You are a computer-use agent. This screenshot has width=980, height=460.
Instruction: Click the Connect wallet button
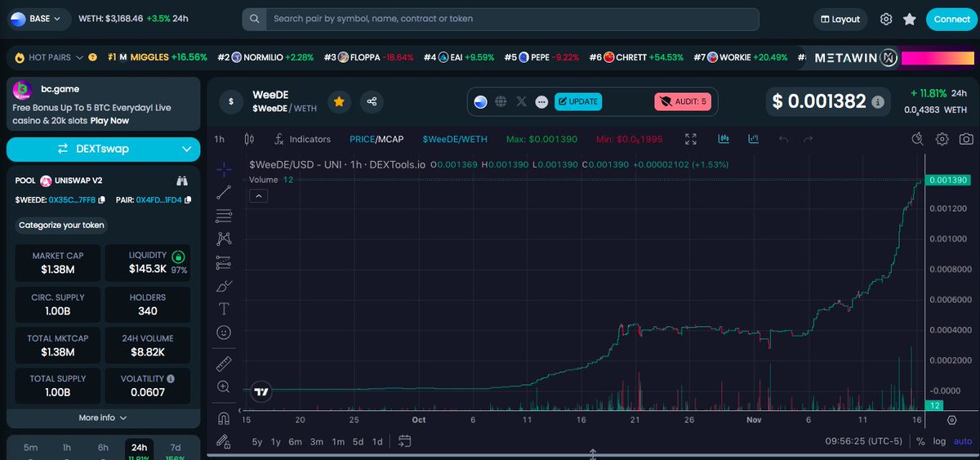click(x=951, y=19)
